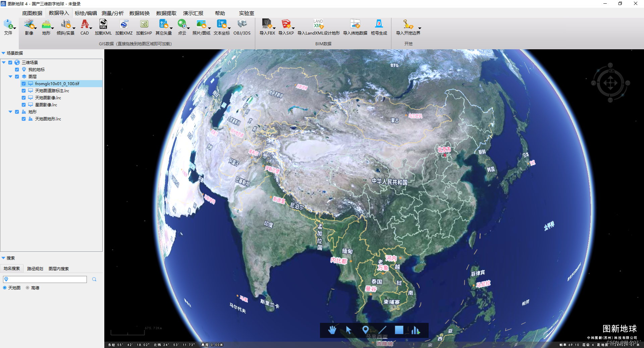Click the 点云 point cloud icon
Viewport: 644px width, 348px height.
(x=182, y=24)
